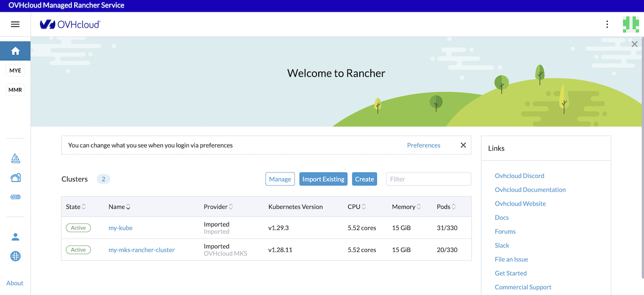The width and height of the screenshot is (644, 295).
Task: Open the green pixel-art avatar menu
Action: (x=631, y=24)
